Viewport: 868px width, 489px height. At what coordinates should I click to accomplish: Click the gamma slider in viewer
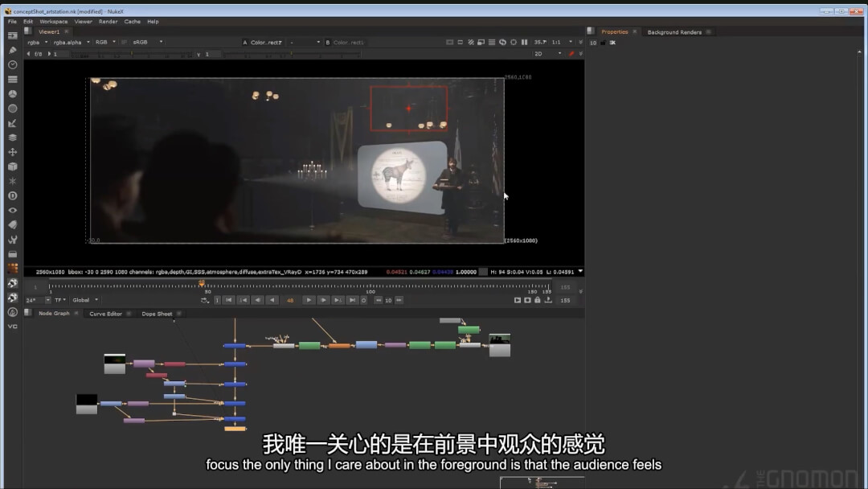click(x=292, y=54)
